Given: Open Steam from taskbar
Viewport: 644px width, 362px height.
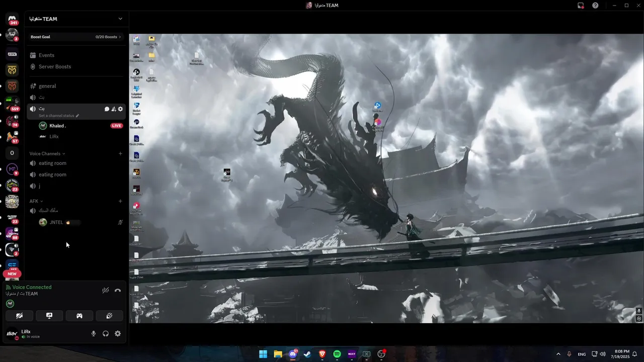Looking at the screenshot, I should [x=307, y=354].
